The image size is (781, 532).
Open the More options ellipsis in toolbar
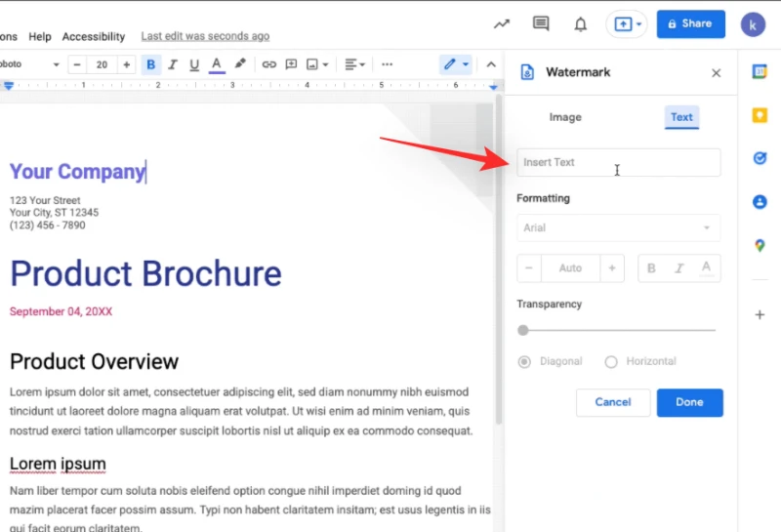pyautogui.click(x=387, y=64)
